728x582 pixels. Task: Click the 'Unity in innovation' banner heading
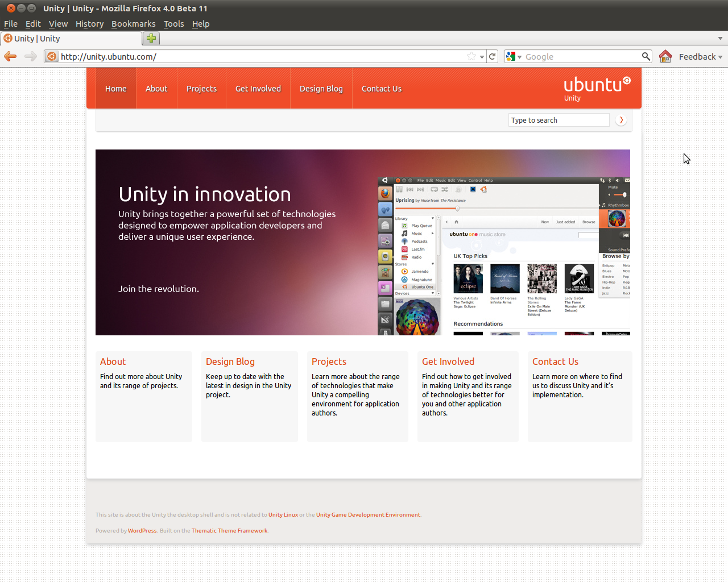coord(205,194)
